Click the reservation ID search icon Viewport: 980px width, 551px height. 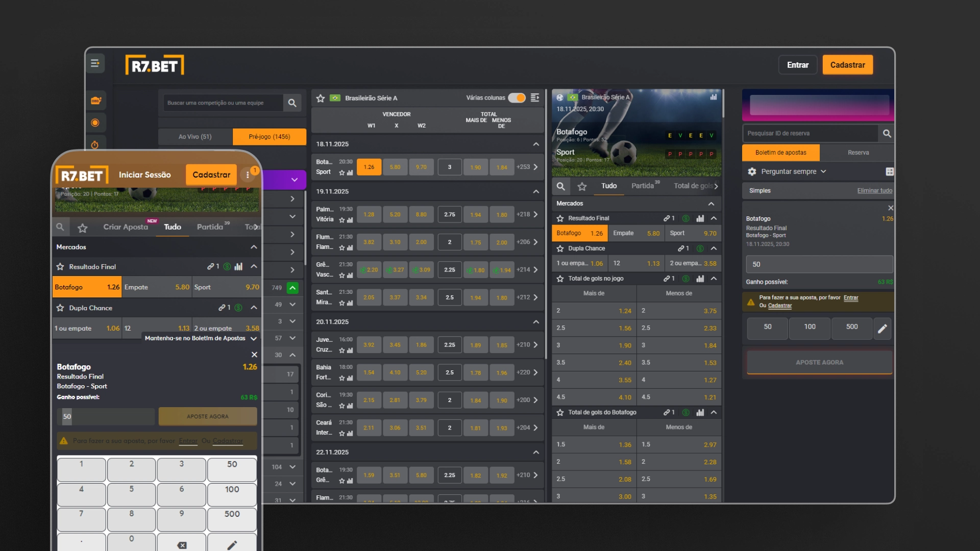point(887,134)
